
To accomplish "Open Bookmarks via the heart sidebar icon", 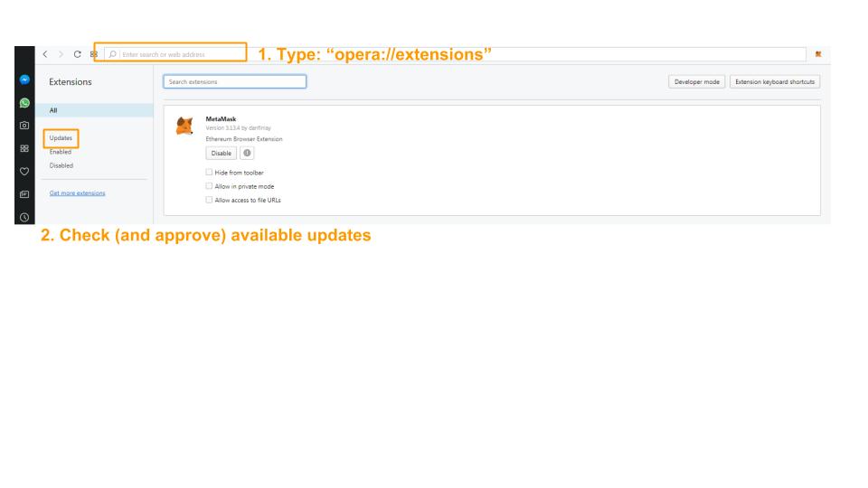I will click(24, 172).
